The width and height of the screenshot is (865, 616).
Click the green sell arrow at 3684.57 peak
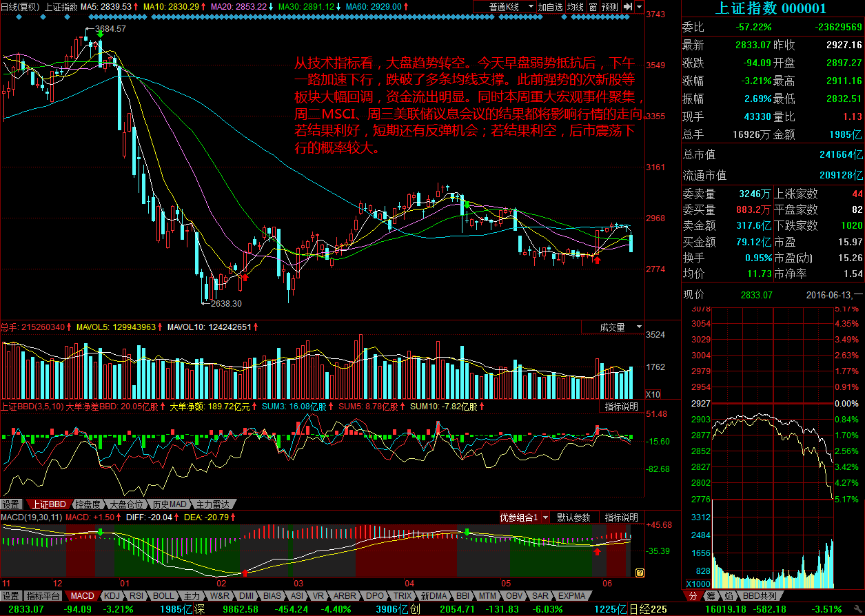click(101, 32)
